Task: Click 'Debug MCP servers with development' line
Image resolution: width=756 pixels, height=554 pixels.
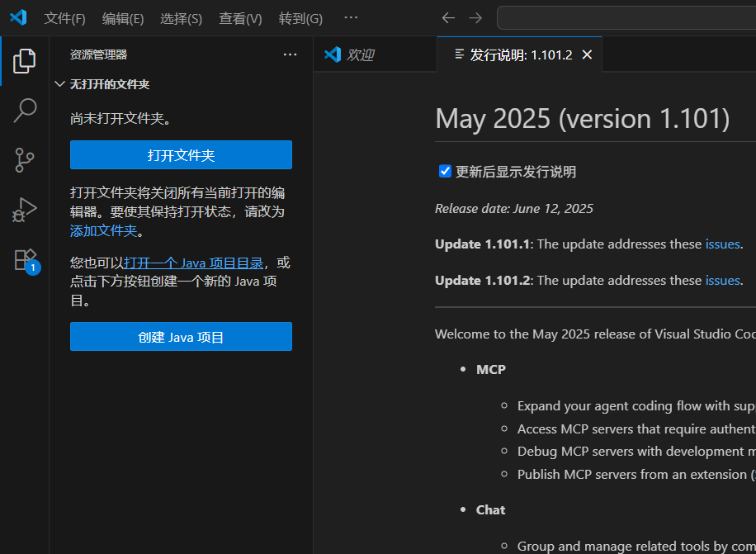Action: coord(636,452)
